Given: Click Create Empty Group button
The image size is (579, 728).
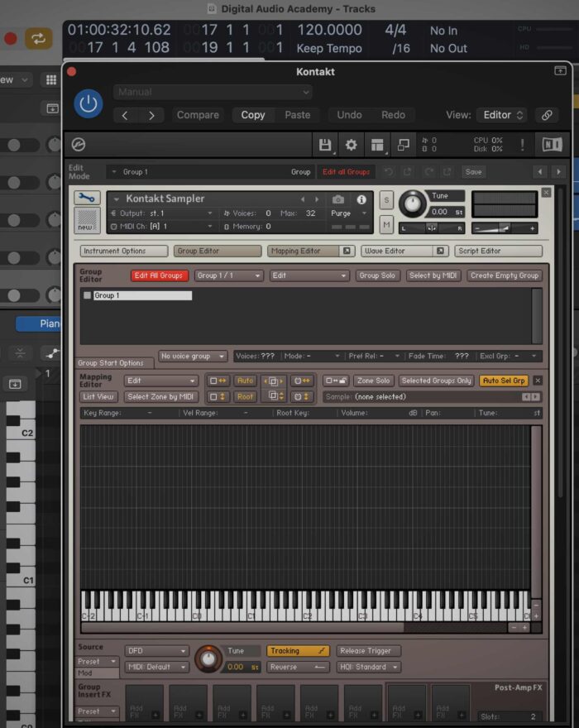Looking at the screenshot, I should point(505,275).
